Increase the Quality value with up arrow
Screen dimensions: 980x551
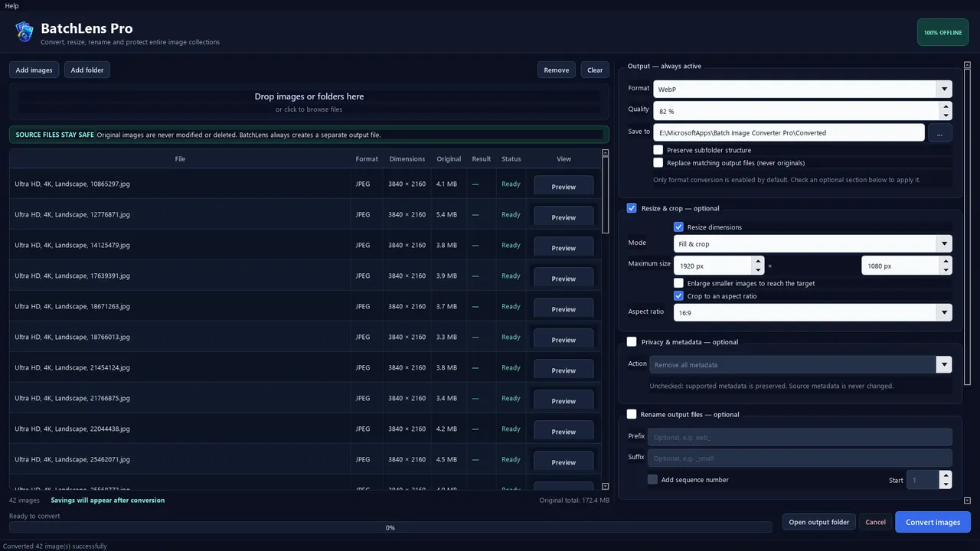[946, 106]
